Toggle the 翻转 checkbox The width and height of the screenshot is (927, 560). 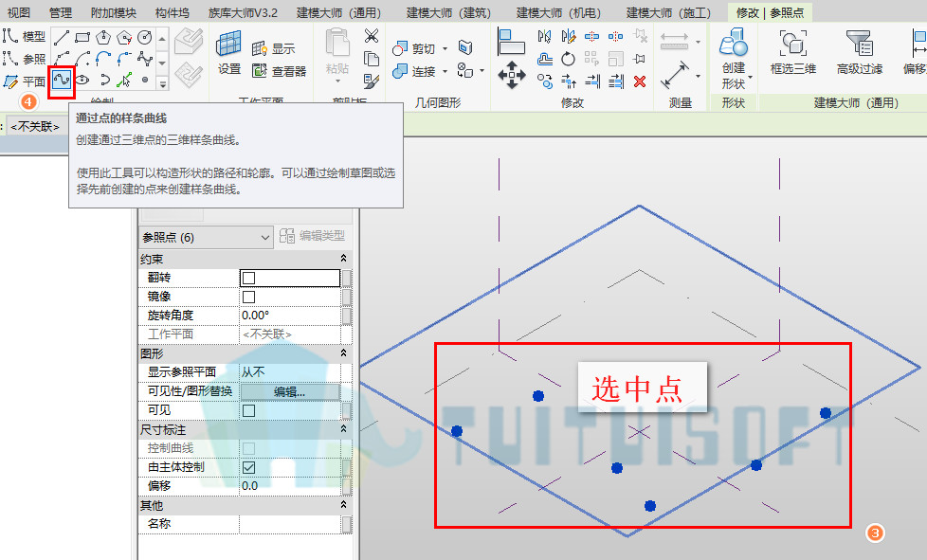point(249,278)
